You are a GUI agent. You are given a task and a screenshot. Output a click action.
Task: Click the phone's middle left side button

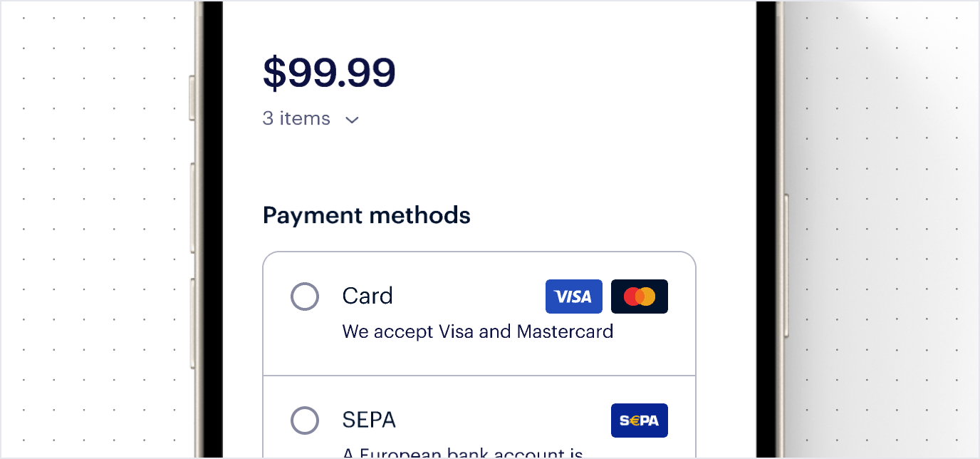coord(192,208)
